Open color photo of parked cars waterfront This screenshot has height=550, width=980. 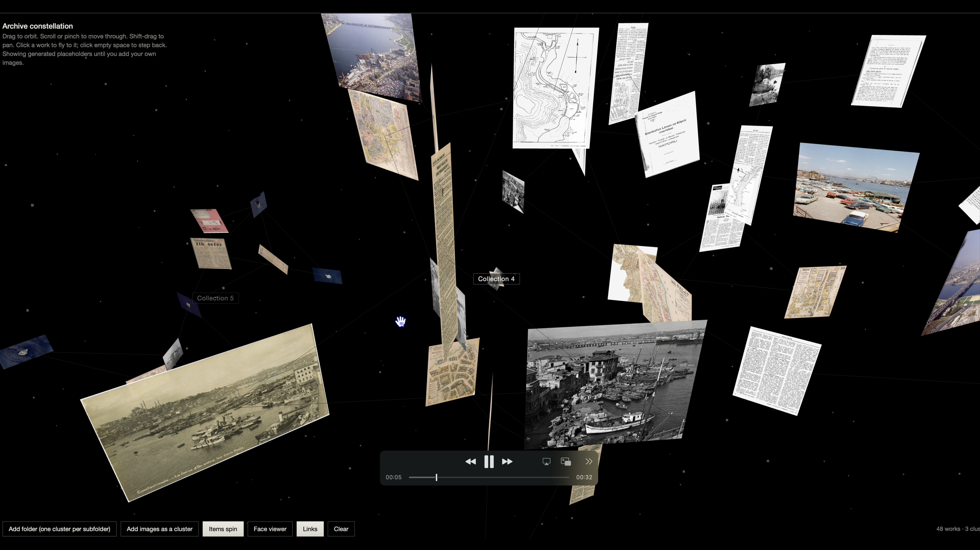856,187
